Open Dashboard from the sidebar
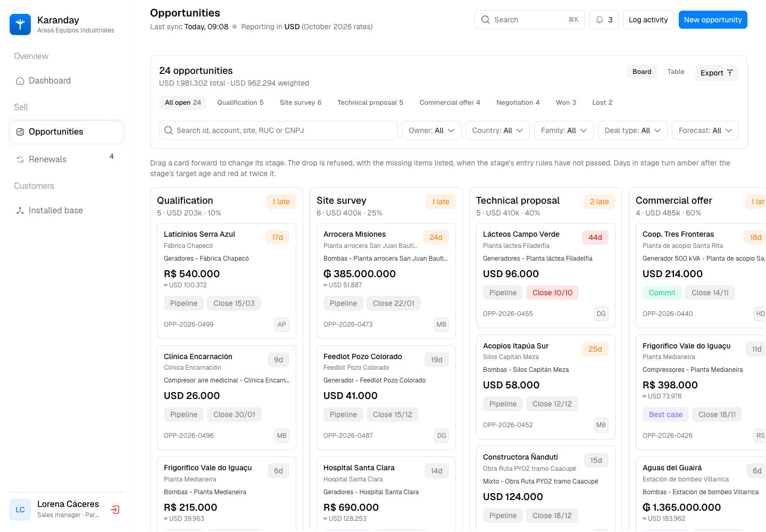The width and height of the screenshot is (766, 532). tap(66, 81)
